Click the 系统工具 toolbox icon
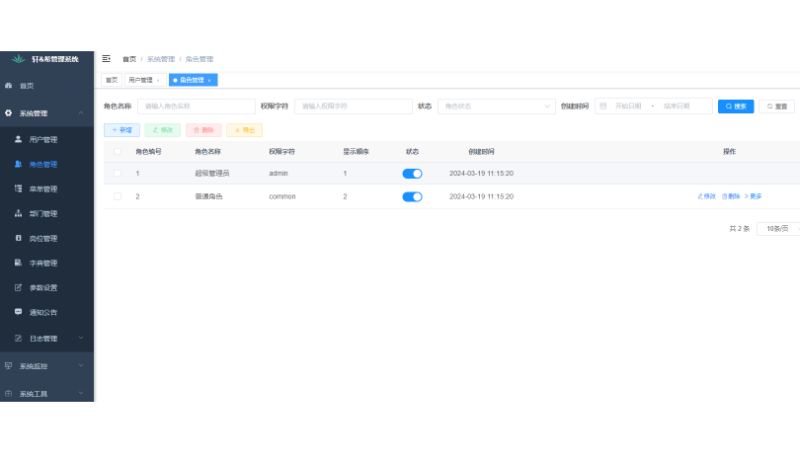 (x=8, y=393)
